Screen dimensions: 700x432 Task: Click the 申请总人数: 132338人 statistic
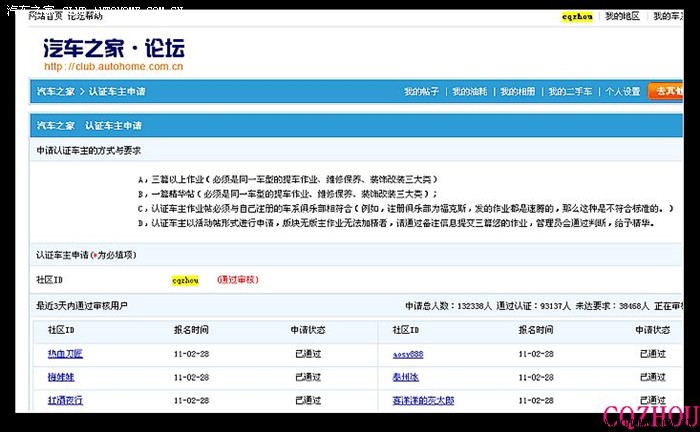448,306
